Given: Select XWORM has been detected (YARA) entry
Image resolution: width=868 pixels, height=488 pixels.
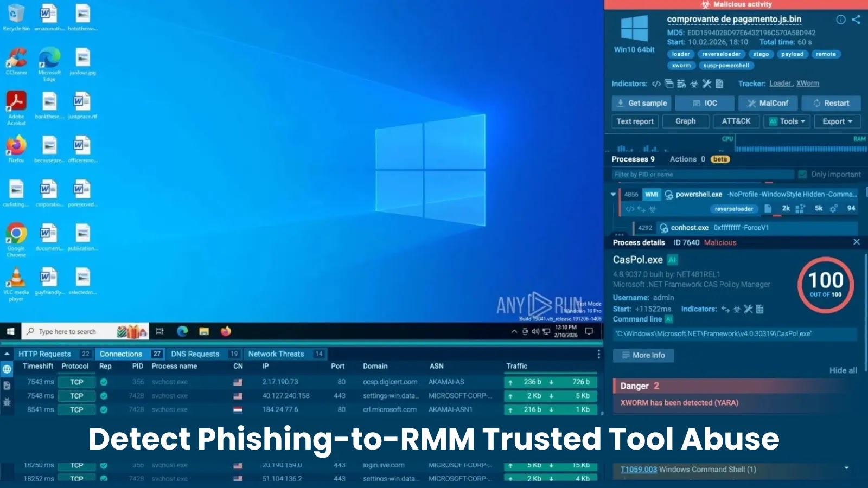Looking at the screenshot, I should (x=679, y=403).
